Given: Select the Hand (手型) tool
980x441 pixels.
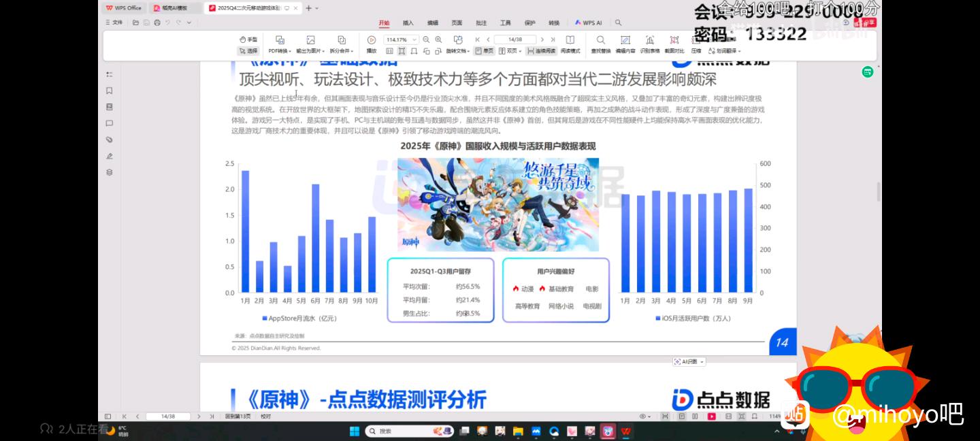Looking at the screenshot, I should 248,39.
